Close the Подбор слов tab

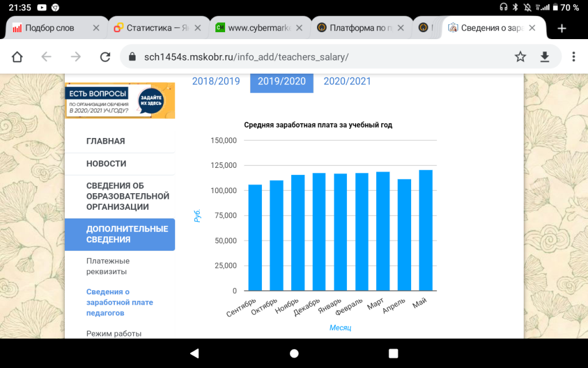[x=96, y=28]
